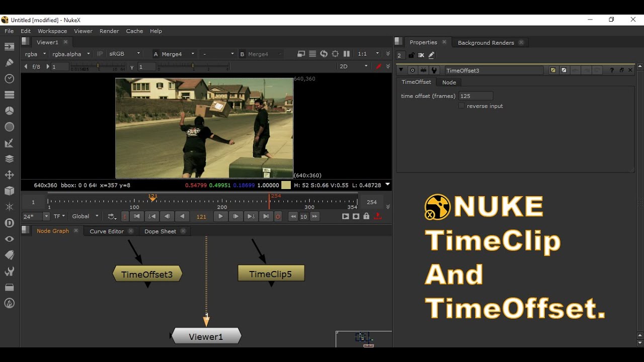Image resolution: width=644 pixels, height=362 pixels.
Task: Toggle the viewer clipping warning stripes icon
Action: tap(312, 54)
